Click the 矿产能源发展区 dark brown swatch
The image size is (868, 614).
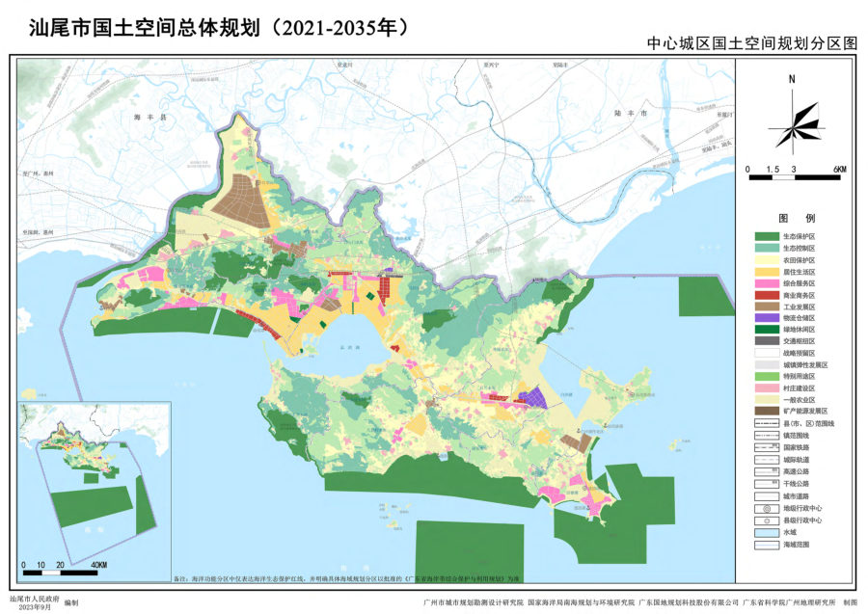click(766, 411)
